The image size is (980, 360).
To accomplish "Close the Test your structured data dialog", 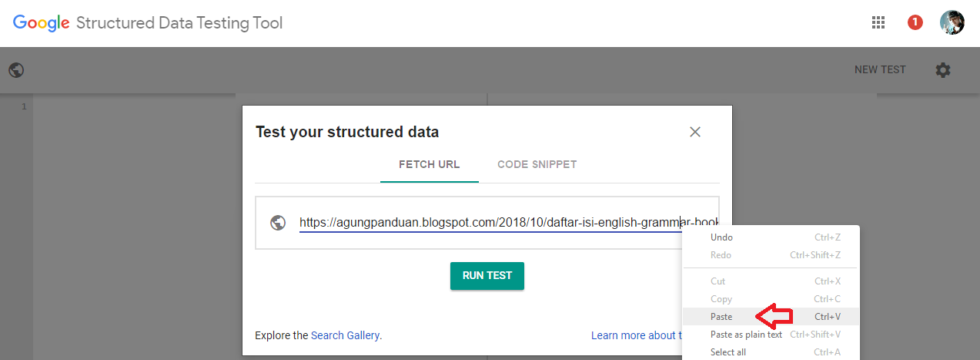I will 695,132.
